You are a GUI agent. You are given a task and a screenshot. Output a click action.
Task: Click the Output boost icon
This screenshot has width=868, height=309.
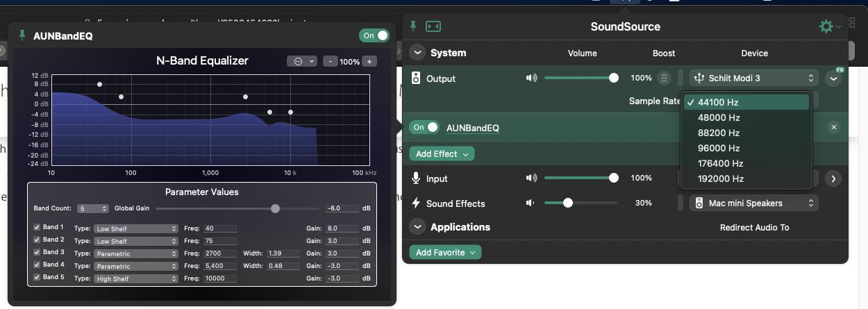point(665,78)
